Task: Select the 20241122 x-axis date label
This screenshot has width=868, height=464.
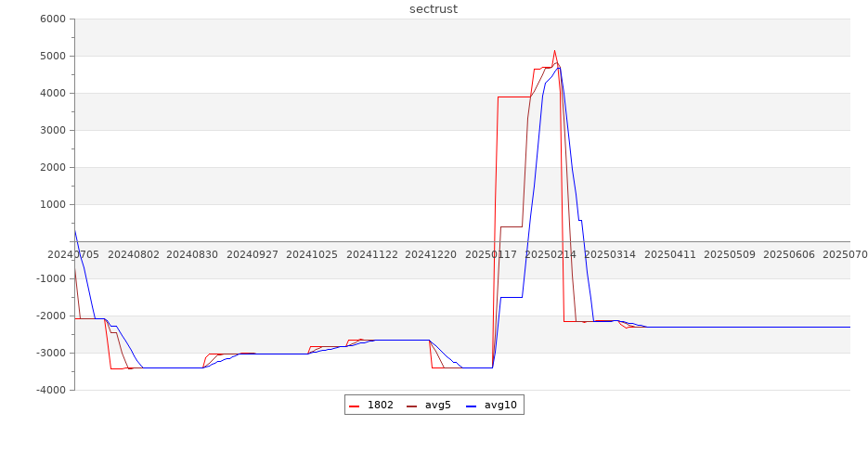Action: pos(371,253)
